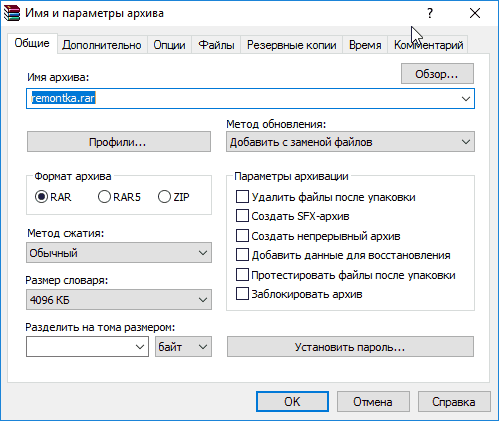Click the question mark help icon
Image resolution: width=499 pixels, height=421 pixels.
(430, 13)
